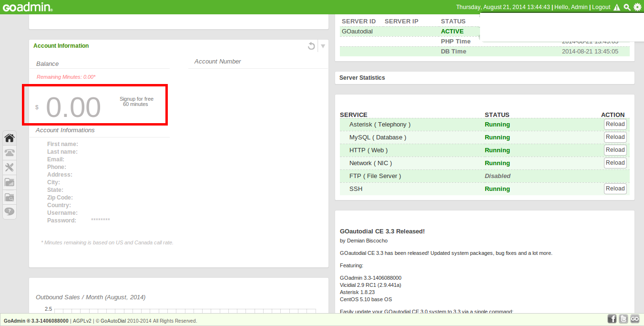Click the magnifier search icon in header
The width and height of the screenshot is (644, 326).
point(627,7)
